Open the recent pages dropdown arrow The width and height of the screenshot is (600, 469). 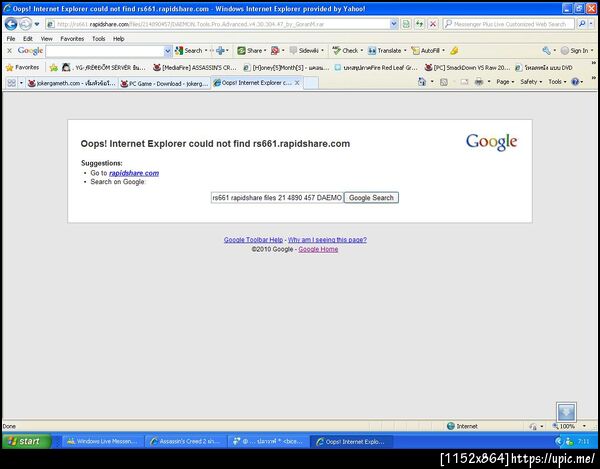point(37,24)
